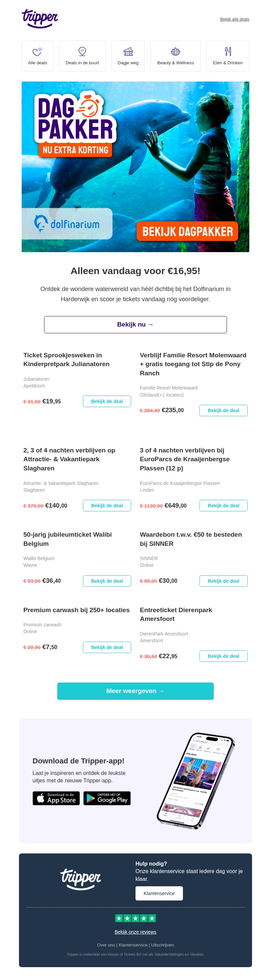Click Meer weergeven button
Image resolution: width=271 pixels, height=980 pixels.
[x=135, y=691]
